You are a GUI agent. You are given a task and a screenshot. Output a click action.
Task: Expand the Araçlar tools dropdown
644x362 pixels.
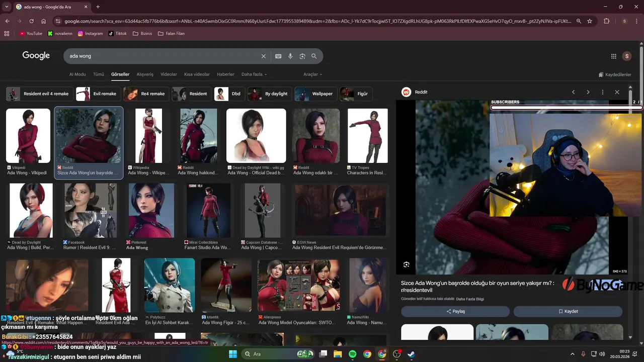pyautogui.click(x=312, y=74)
